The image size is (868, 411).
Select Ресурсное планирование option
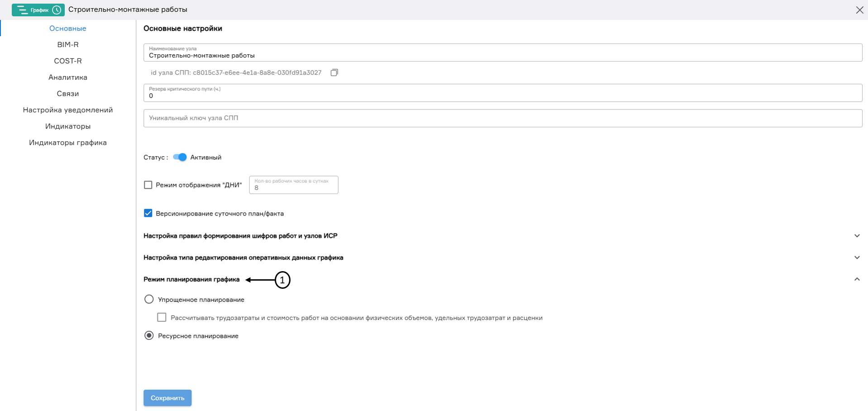pos(149,336)
